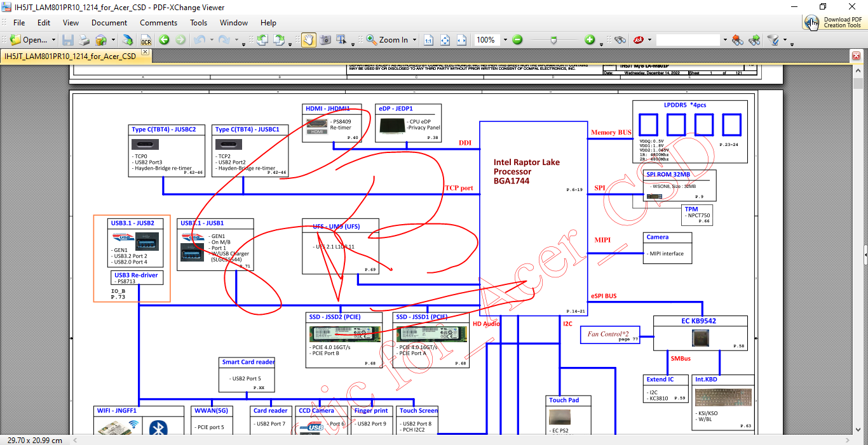Click green plus zoom in button

(x=590, y=39)
